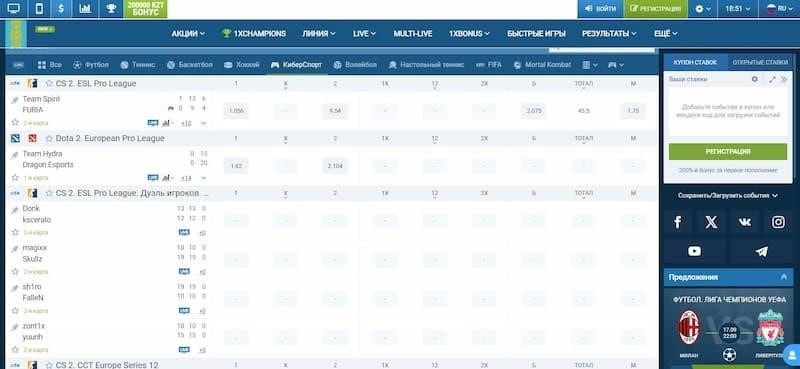This screenshot has width=800, height=369.
Task: Click the Войти login button
Action: coord(600,9)
